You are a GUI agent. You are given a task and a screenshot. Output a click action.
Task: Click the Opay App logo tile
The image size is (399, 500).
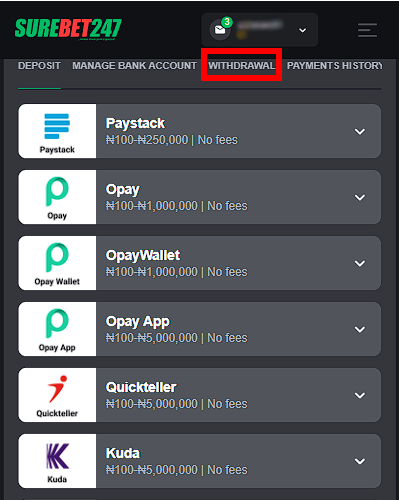(57, 329)
